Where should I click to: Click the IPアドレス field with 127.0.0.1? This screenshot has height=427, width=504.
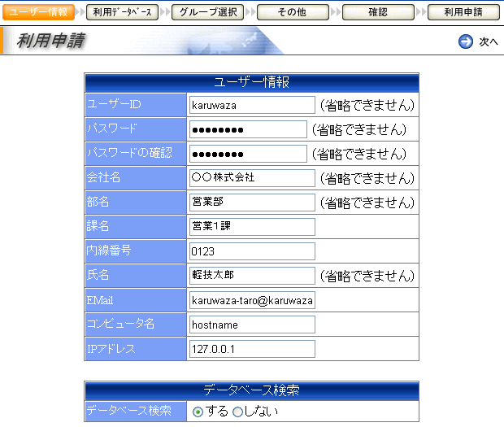[252, 349]
